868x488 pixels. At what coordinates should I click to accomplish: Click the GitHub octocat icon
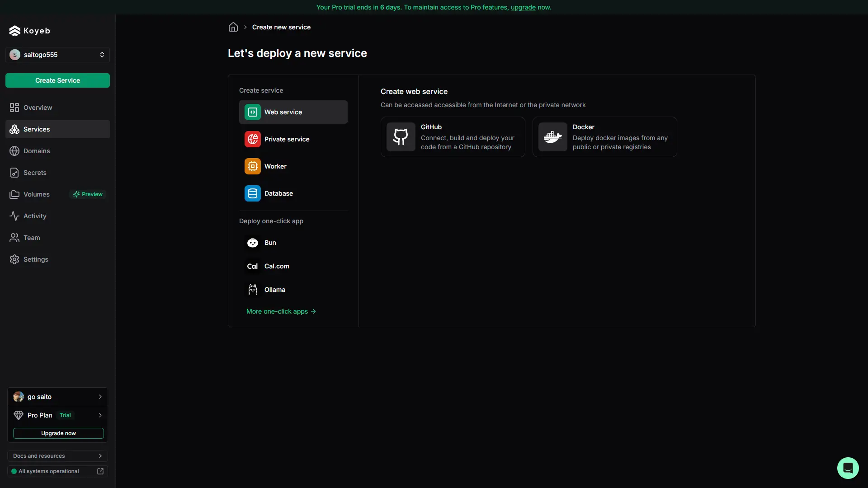[x=401, y=137]
